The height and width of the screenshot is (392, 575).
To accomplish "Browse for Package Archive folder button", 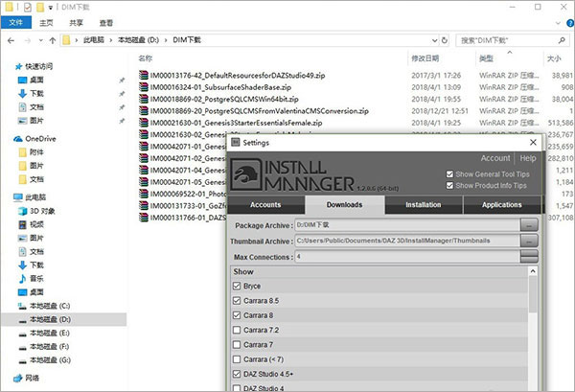I will click(x=529, y=224).
